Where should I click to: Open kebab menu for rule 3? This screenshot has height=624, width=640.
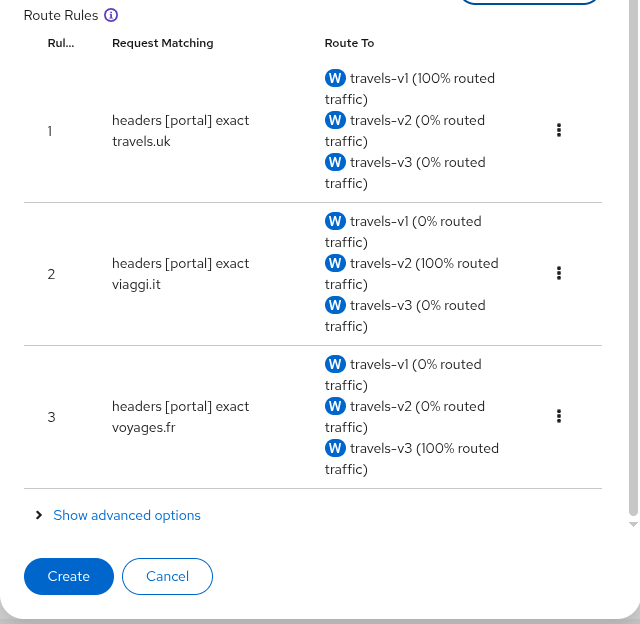[x=559, y=416]
